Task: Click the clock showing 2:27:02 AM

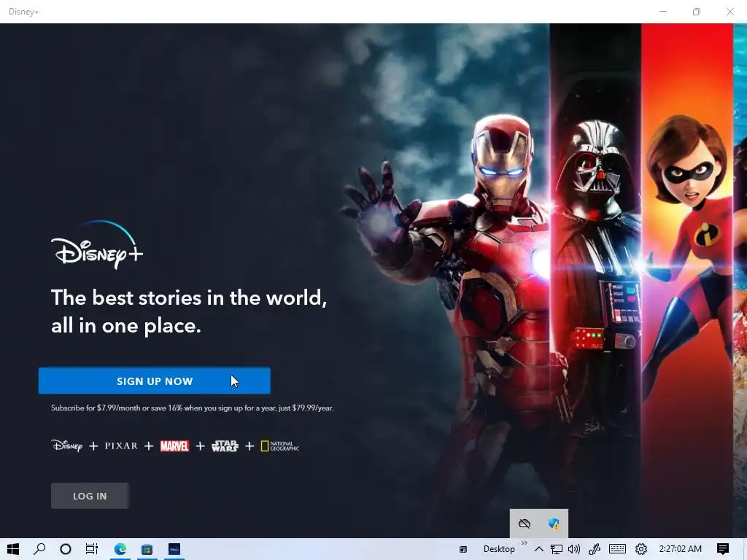Action: [x=681, y=549]
